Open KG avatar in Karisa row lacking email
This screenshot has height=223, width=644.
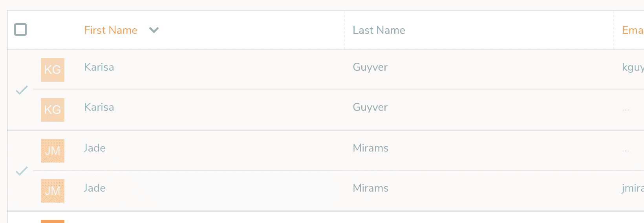53,110
